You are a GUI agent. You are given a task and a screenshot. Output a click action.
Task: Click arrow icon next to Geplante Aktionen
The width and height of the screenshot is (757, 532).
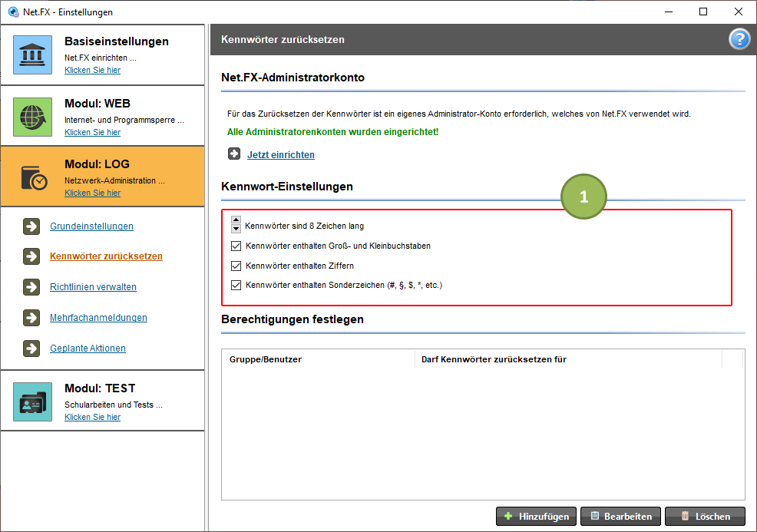(31, 348)
